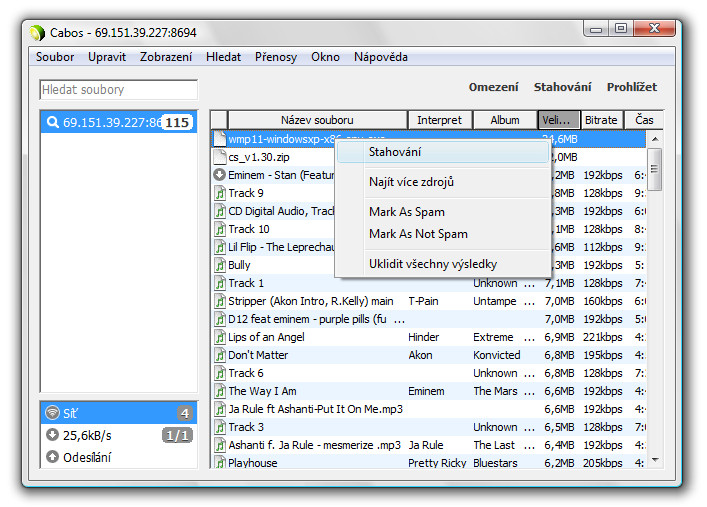707x507 pixels.
Task: Click the file icon of wmp11-windowsxp row
Action: point(220,139)
